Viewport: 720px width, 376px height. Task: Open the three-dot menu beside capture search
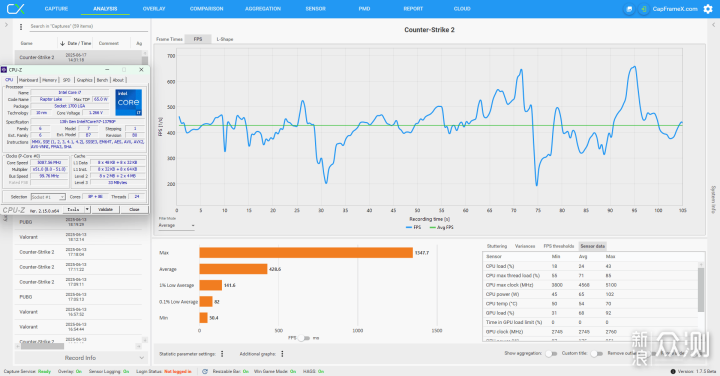click(x=21, y=27)
